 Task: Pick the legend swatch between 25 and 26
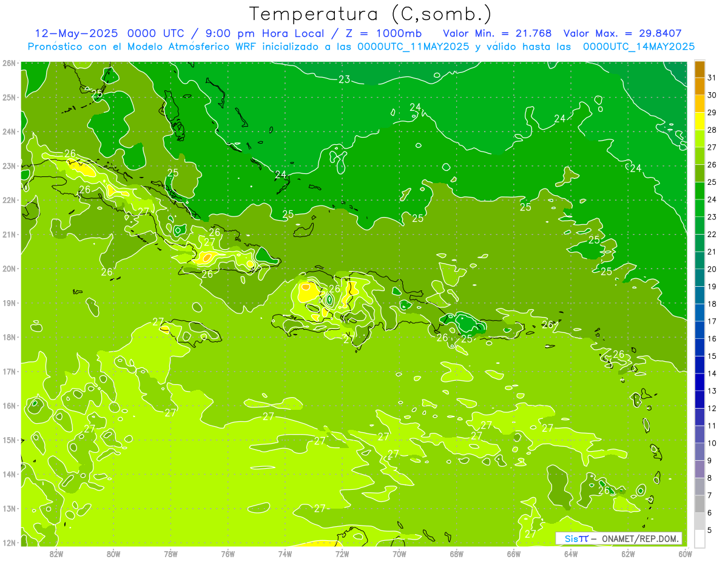click(699, 173)
